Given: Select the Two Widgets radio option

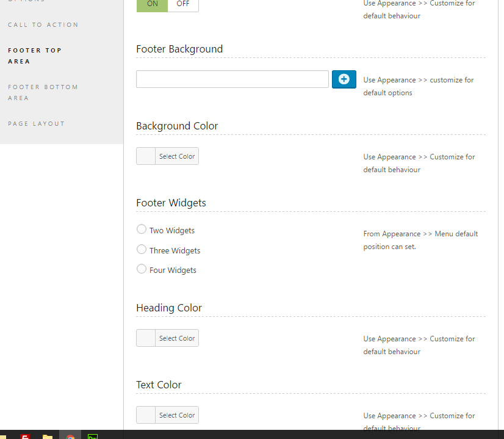Looking at the screenshot, I should pos(142,230).
